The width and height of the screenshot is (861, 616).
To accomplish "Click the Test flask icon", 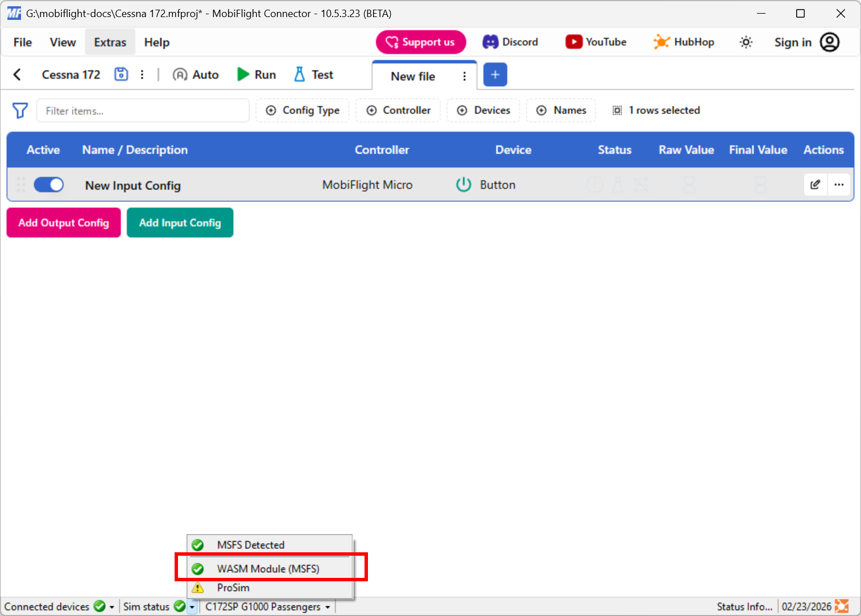I will click(299, 74).
